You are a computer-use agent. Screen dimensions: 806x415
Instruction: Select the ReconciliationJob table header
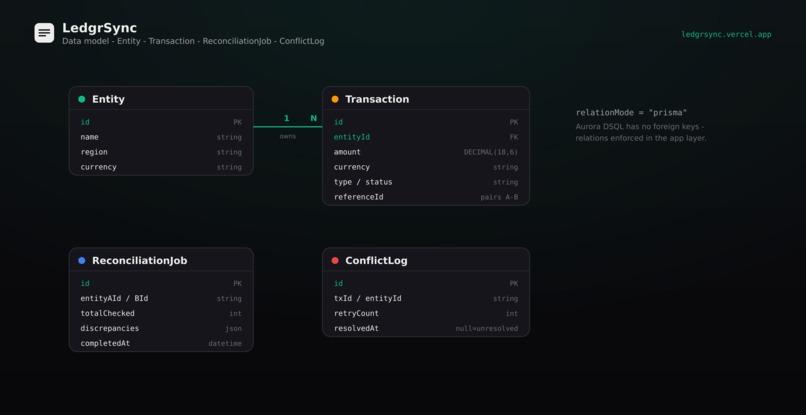click(x=161, y=260)
